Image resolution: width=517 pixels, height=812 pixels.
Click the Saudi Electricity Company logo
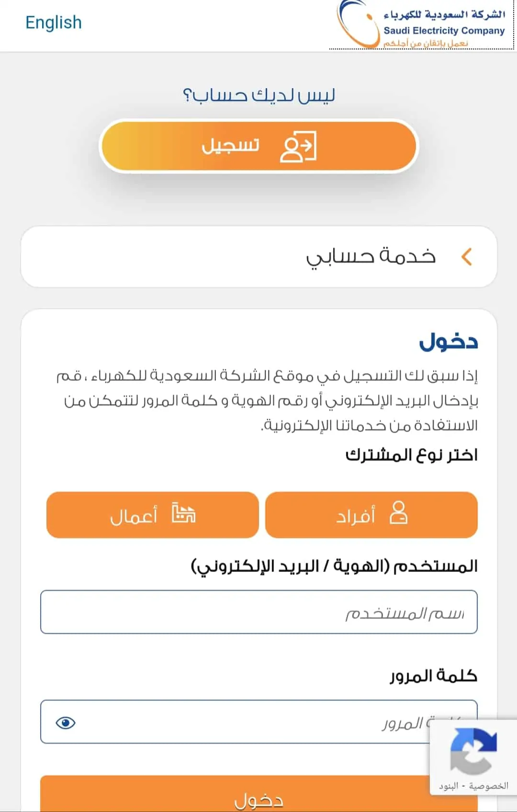421,24
